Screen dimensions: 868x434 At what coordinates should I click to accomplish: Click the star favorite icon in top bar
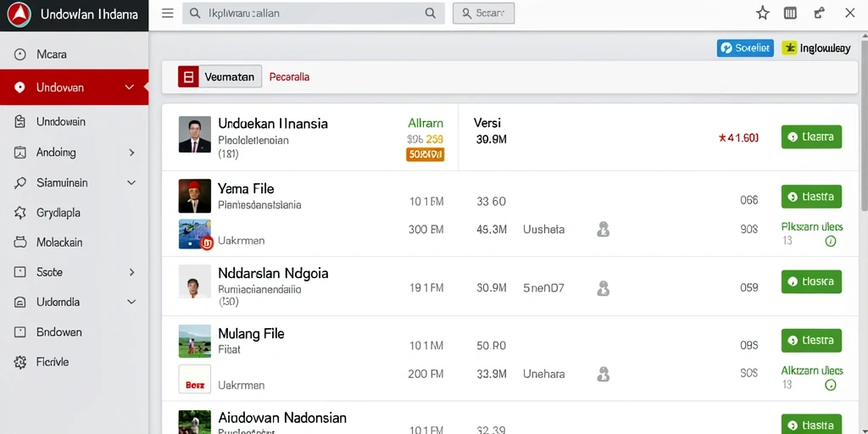tap(763, 14)
